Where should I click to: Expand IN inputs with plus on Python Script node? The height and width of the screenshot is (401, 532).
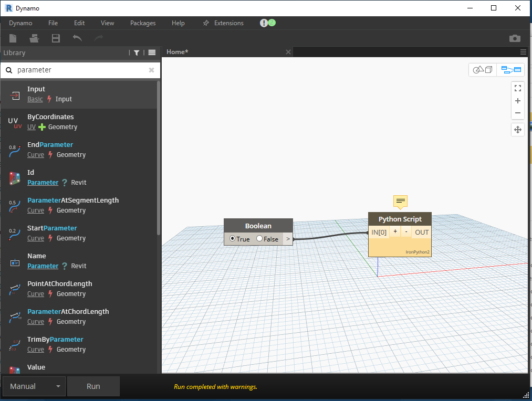tap(395, 231)
